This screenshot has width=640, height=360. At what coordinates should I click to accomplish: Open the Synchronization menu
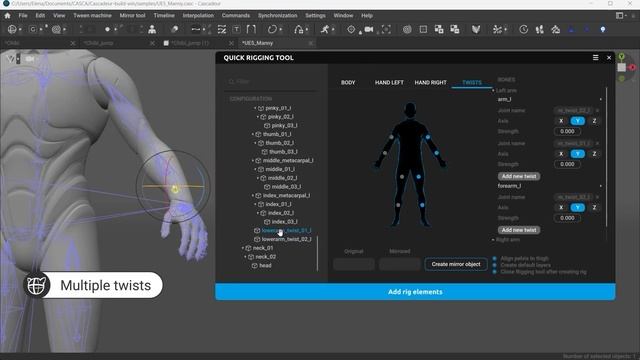point(278,16)
